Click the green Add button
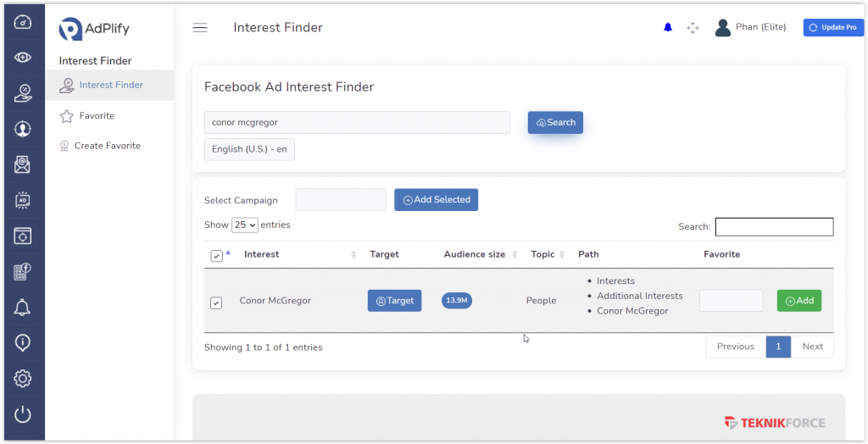The height and width of the screenshot is (444, 868). click(798, 301)
